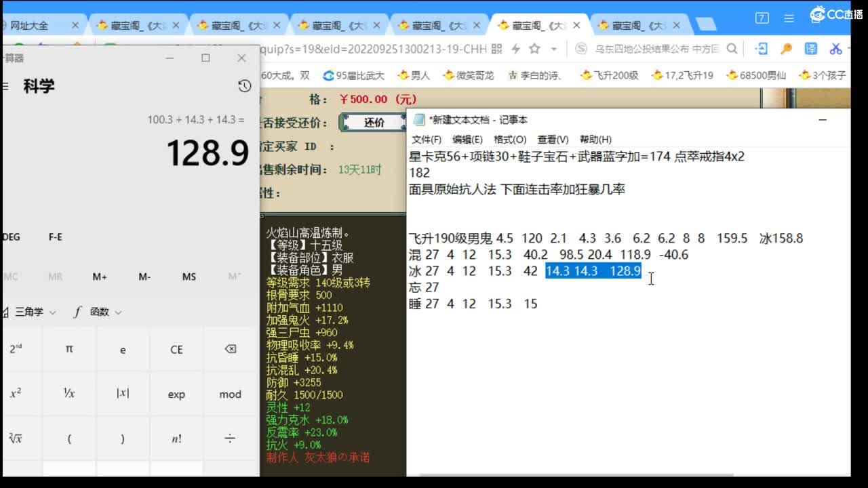Open a new browser tab

[706, 25]
